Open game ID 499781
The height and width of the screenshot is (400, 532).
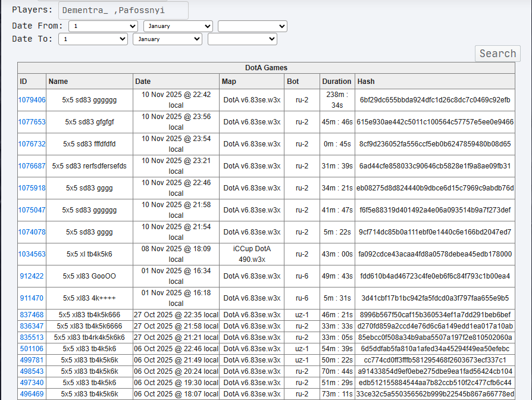click(x=32, y=360)
